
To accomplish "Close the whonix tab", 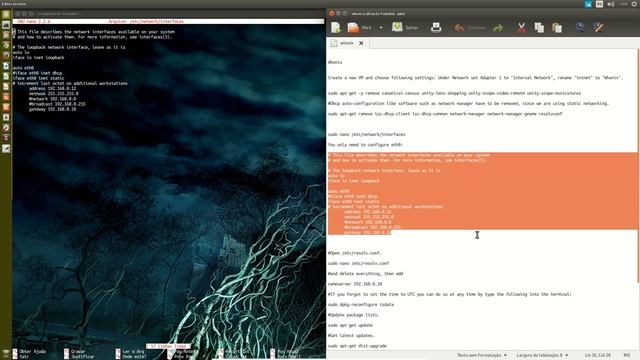I will pyautogui.click(x=361, y=43).
